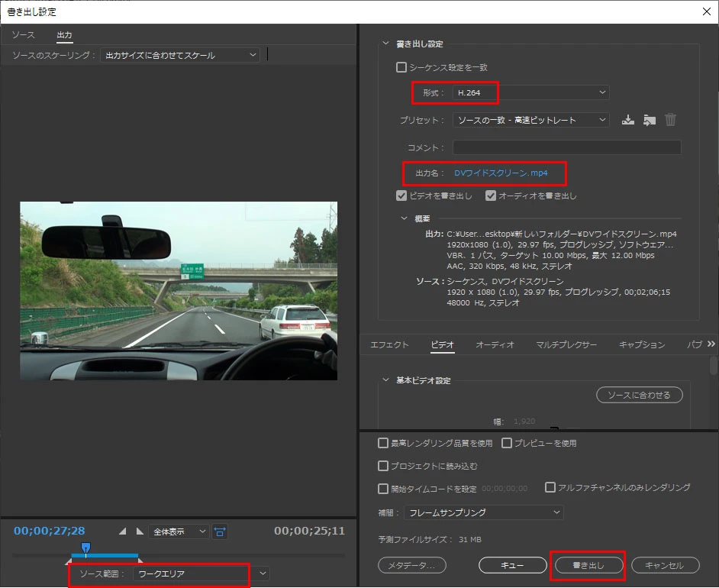
Task: Click the メタデータ button
Action: 411,565
